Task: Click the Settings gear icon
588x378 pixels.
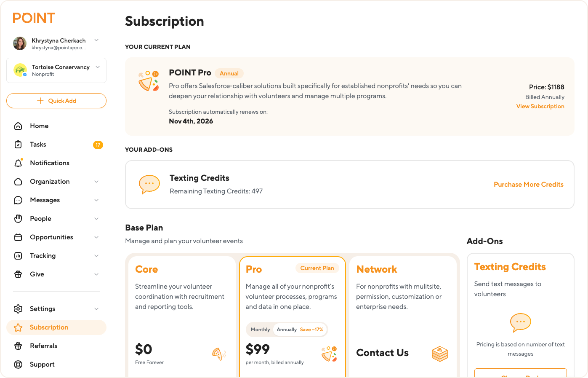Action: click(19, 308)
